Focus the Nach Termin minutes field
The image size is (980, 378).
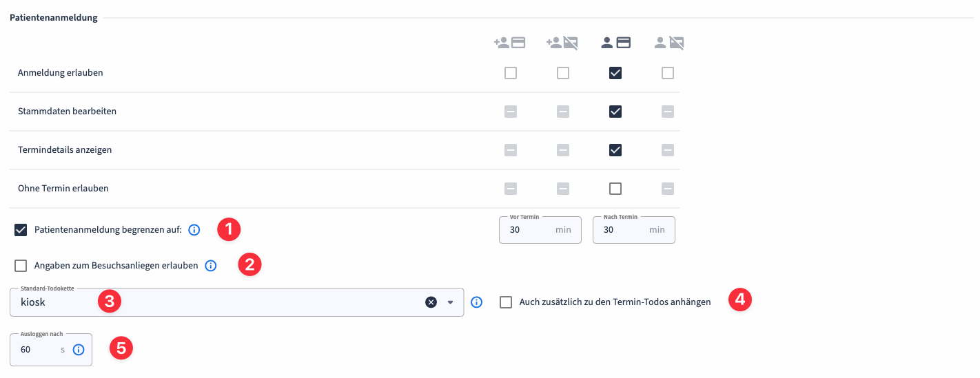point(634,230)
